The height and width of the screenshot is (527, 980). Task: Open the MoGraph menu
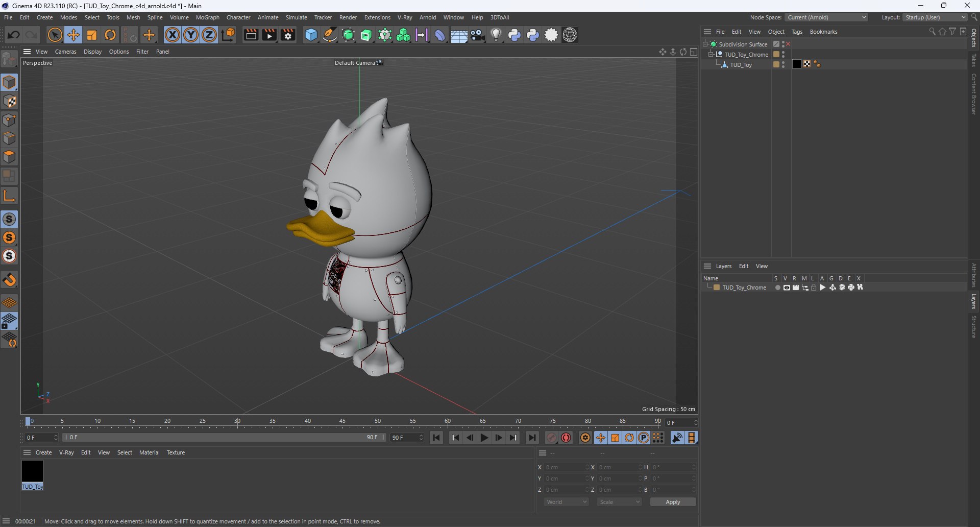(208, 17)
